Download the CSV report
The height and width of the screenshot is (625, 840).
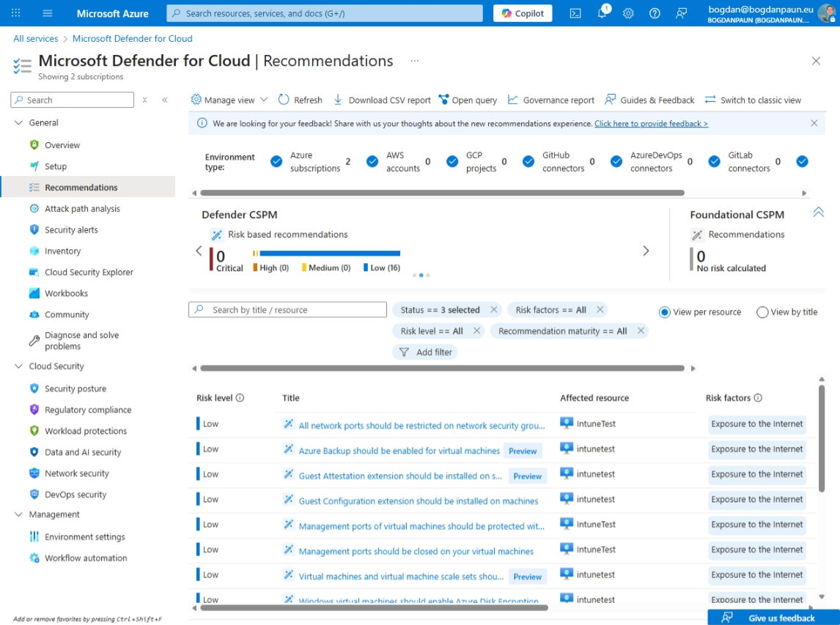[386, 100]
